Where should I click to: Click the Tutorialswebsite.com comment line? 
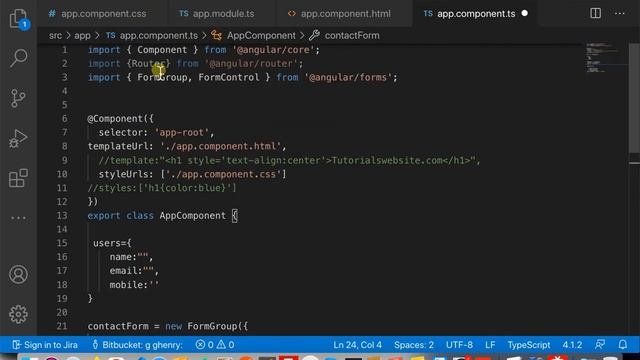coord(289,160)
